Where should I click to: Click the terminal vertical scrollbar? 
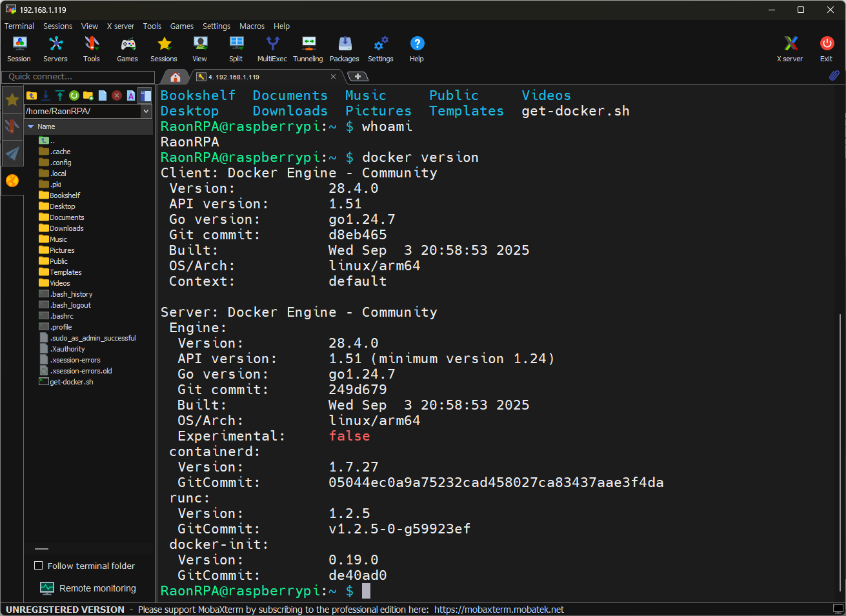click(840, 452)
